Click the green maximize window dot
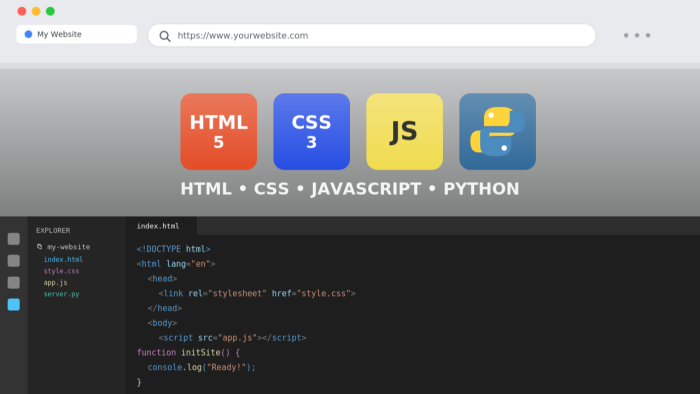The width and height of the screenshot is (700, 394). tap(50, 11)
